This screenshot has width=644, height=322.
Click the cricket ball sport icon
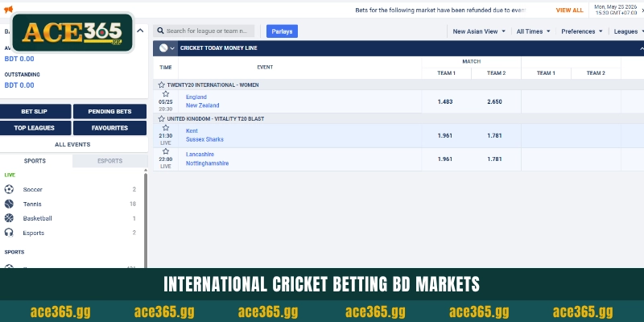point(163,48)
